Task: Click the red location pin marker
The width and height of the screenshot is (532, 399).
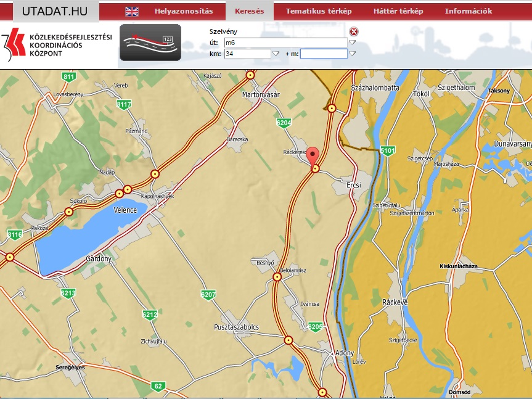Action: (314, 155)
